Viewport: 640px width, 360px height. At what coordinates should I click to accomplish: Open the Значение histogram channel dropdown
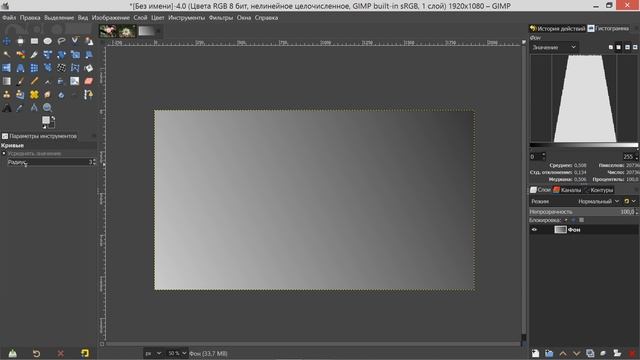pyautogui.click(x=554, y=47)
